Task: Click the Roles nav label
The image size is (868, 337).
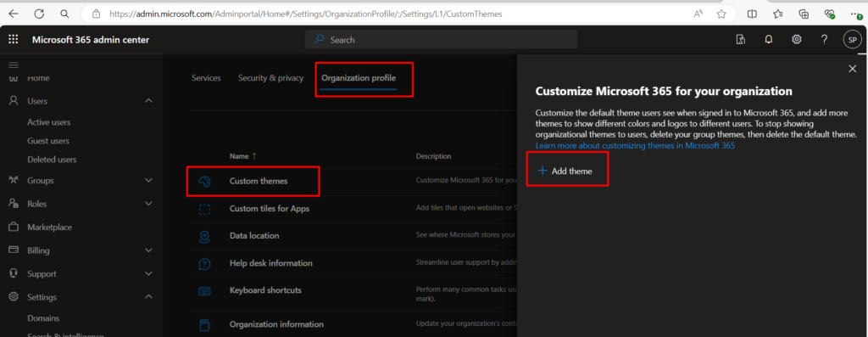Action: coord(37,204)
